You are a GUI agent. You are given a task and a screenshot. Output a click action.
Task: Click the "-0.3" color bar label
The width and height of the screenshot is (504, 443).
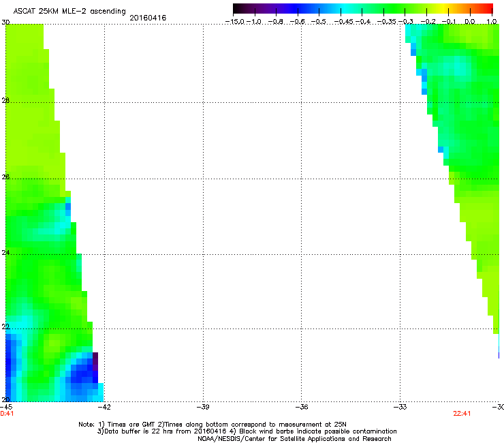point(406,22)
